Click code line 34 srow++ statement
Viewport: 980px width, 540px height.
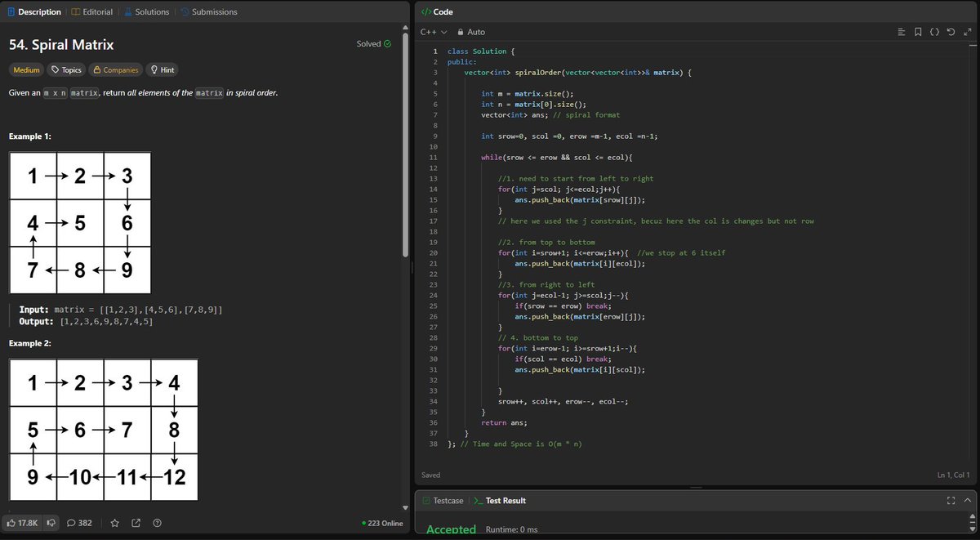point(563,401)
